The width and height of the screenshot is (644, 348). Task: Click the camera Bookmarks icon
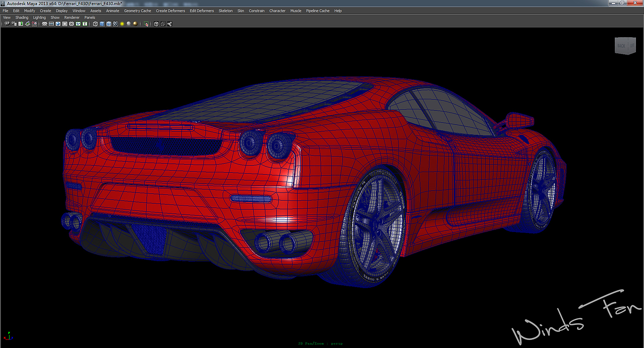tap(21, 24)
